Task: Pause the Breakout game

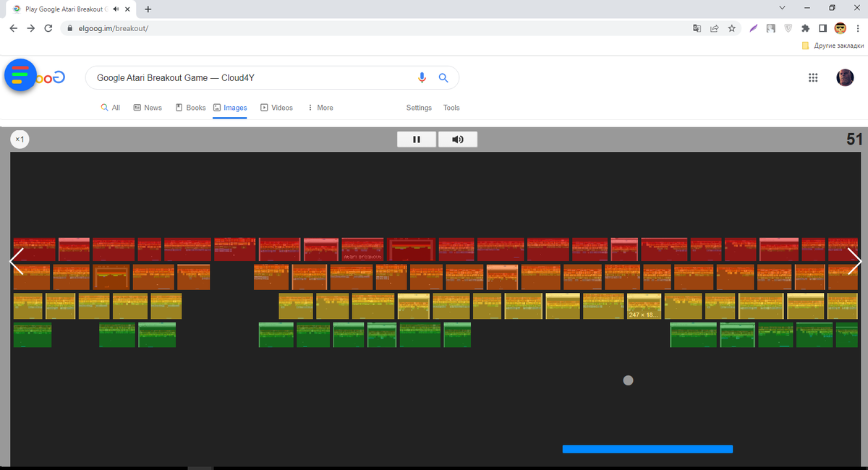Action: point(417,139)
